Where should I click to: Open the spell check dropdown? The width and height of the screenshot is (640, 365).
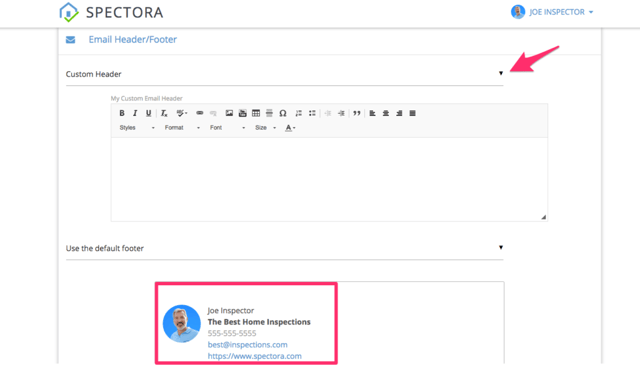(182, 113)
